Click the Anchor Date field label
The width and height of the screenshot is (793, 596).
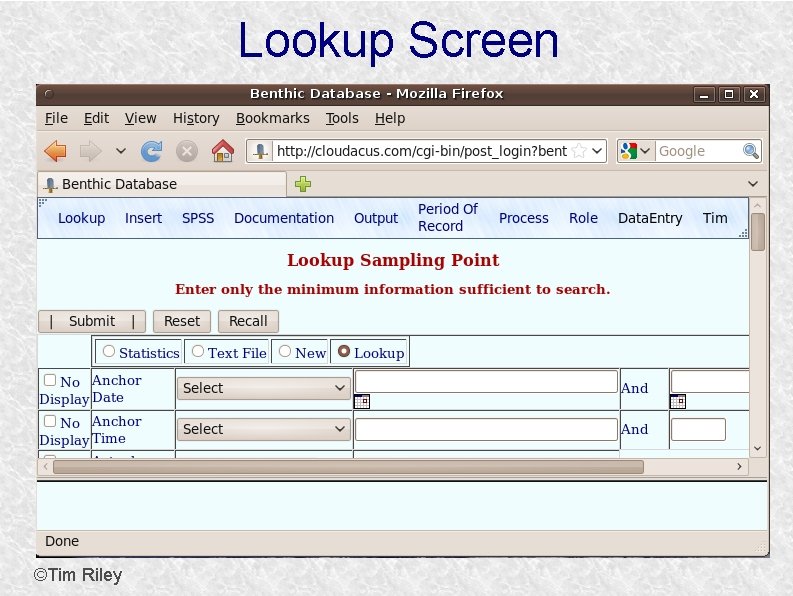[117, 389]
